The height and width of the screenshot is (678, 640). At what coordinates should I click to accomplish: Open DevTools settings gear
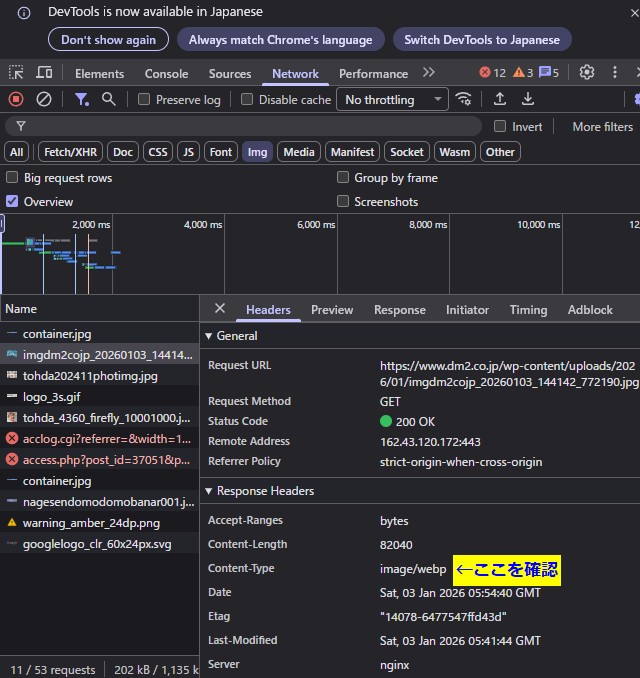tap(587, 72)
